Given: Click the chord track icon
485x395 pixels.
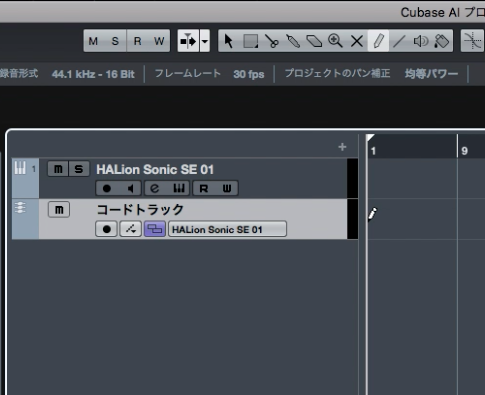Looking at the screenshot, I should click(x=20, y=208).
